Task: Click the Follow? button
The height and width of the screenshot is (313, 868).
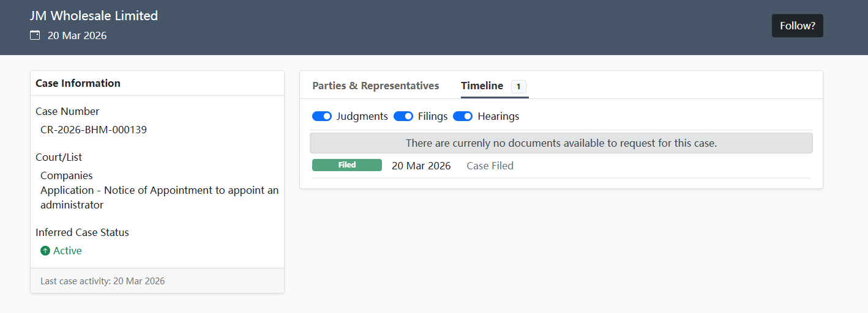Action: point(798,26)
